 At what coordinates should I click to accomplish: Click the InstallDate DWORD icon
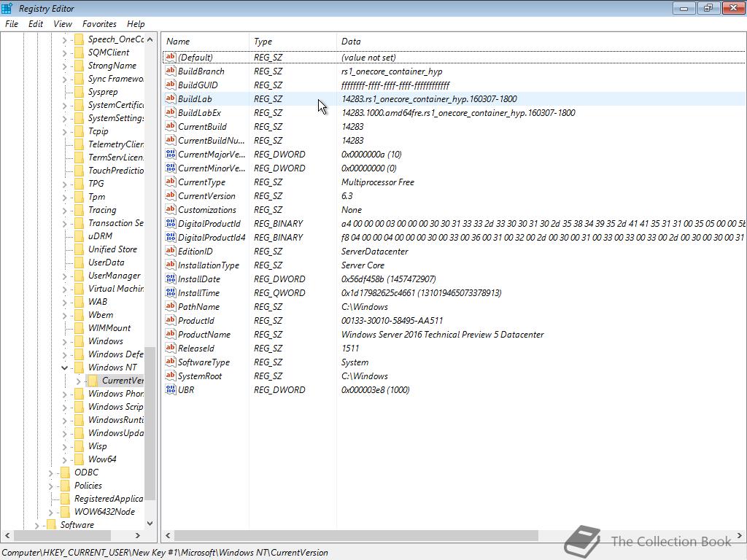tap(170, 279)
